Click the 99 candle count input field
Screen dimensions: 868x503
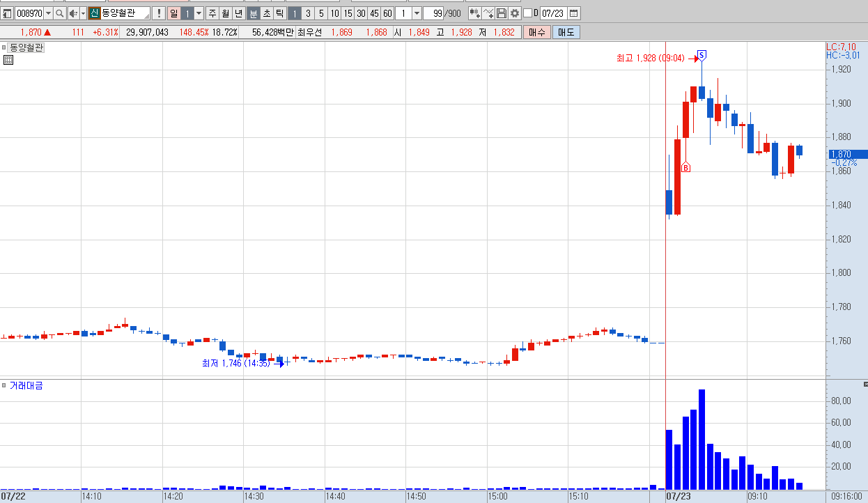click(x=433, y=13)
